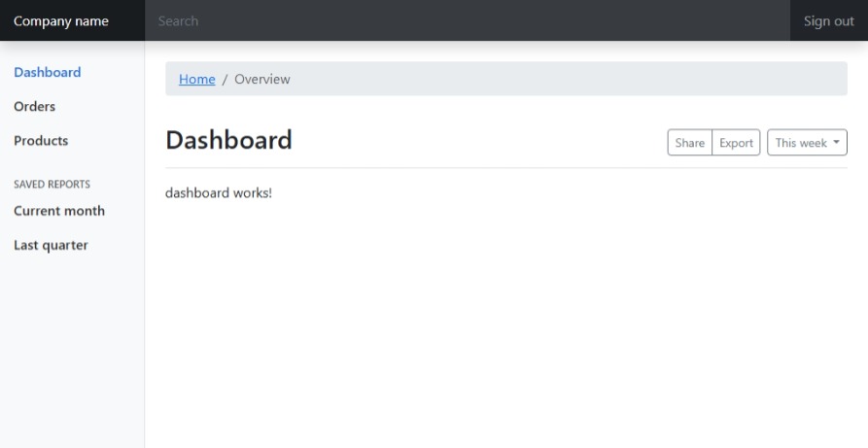
Task: Click the Company name brand link
Action: click(61, 21)
